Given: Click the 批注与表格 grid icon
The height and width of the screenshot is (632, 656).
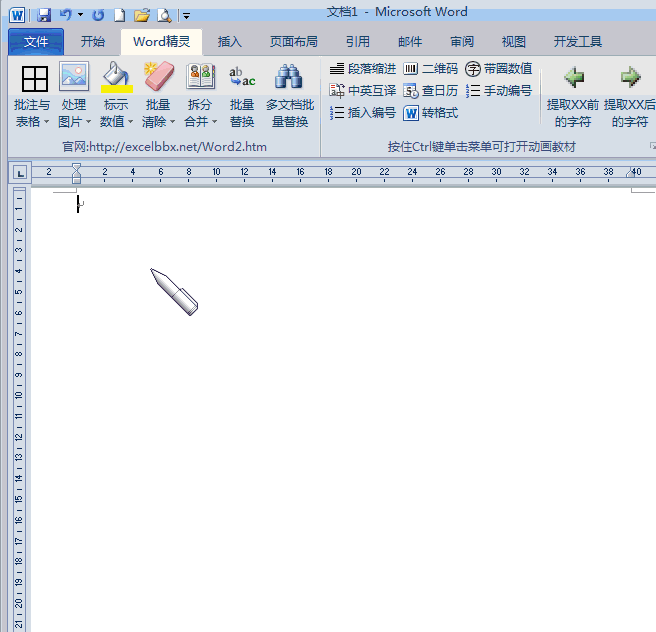Looking at the screenshot, I should tap(35, 78).
